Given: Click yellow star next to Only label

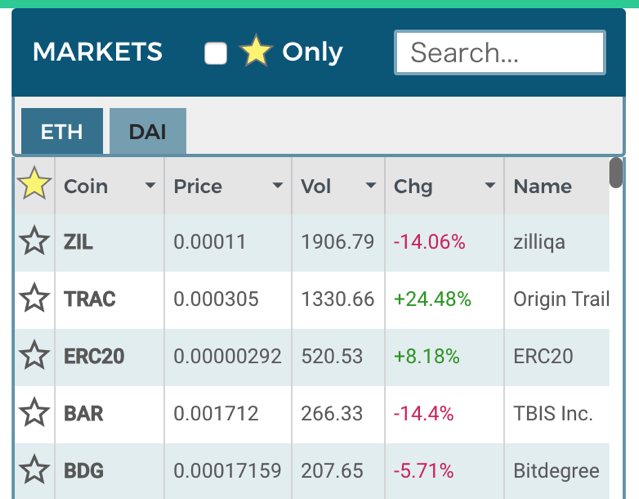Looking at the screenshot, I should point(256,52).
